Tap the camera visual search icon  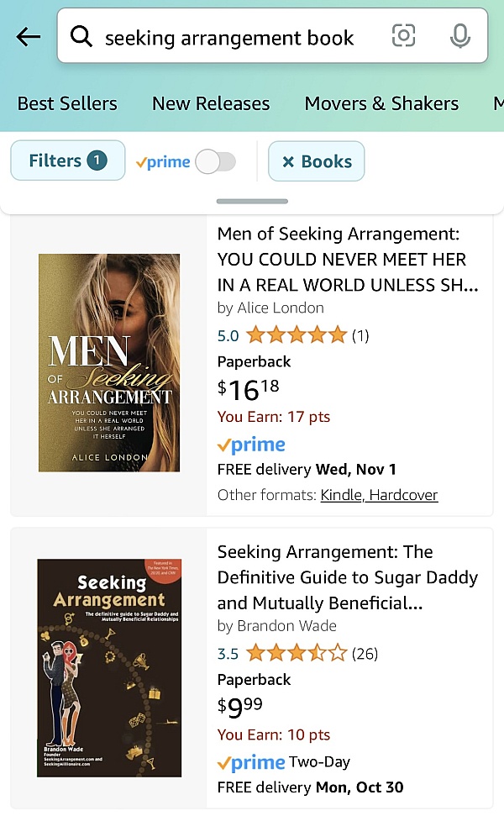[403, 35]
